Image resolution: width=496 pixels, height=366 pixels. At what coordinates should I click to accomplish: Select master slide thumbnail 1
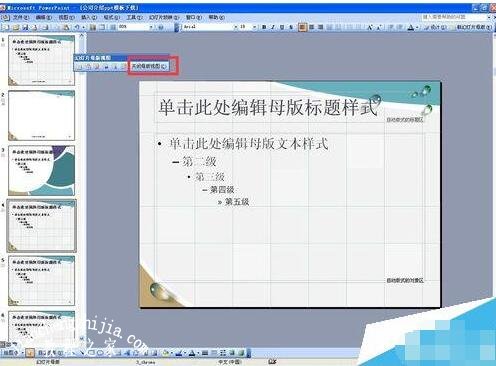pyautogui.click(x=41, y=60)
